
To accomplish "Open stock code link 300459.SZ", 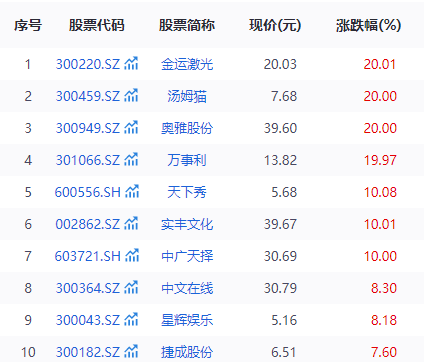I will point(88,96).
